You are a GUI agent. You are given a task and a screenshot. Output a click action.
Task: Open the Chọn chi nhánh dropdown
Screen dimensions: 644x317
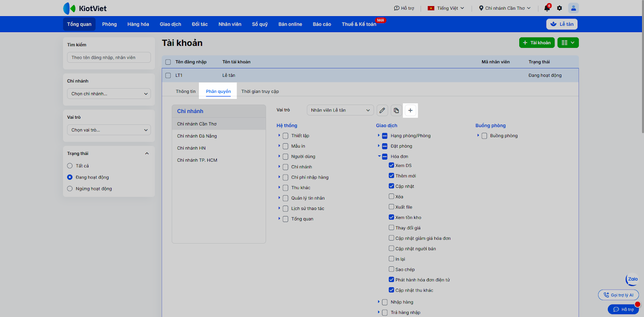click(x=109, y=94)
